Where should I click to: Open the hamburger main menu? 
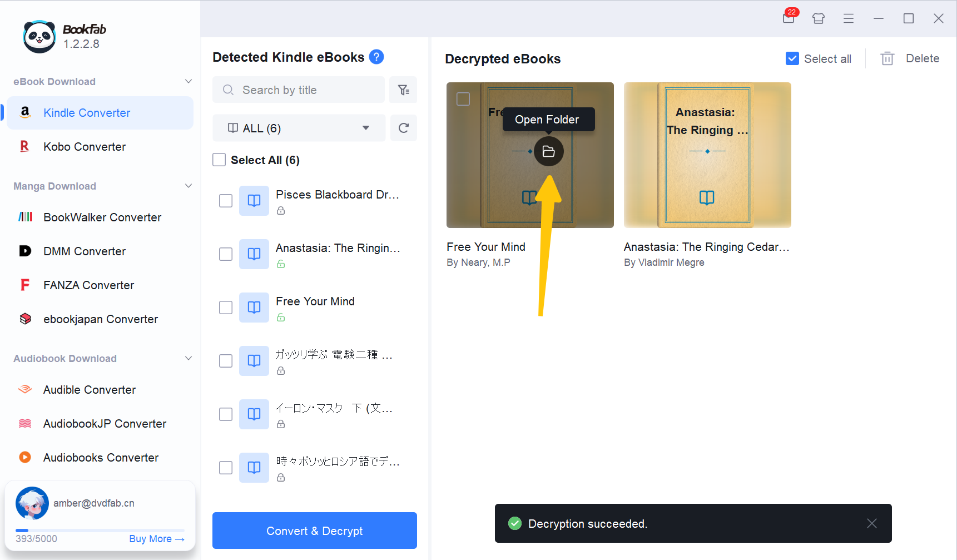849,18
